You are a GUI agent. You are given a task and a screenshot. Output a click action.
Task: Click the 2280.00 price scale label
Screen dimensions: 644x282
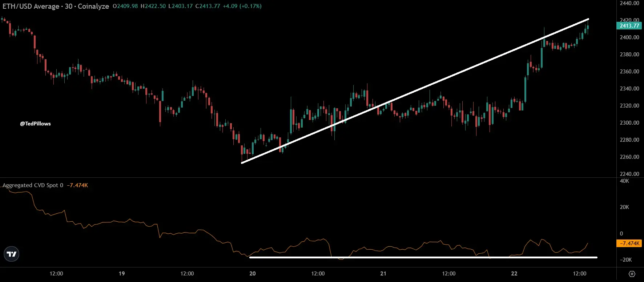(629, 140)
